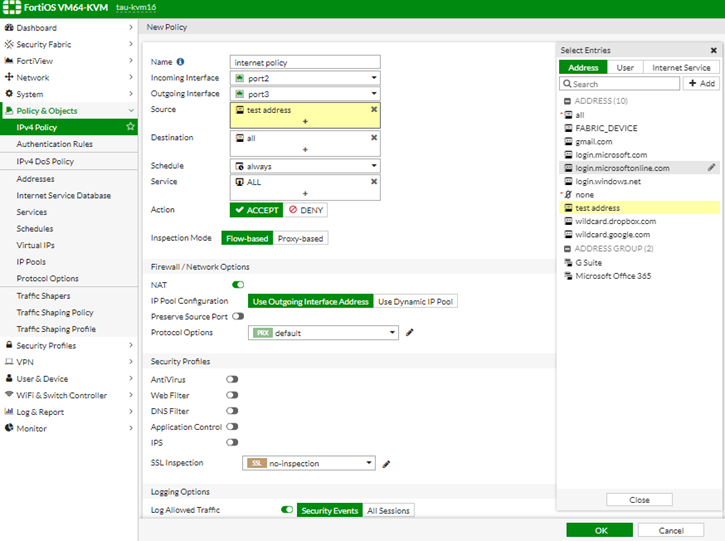Add another Destination entry with plus
725x541 pixels.
click(305, 149)
